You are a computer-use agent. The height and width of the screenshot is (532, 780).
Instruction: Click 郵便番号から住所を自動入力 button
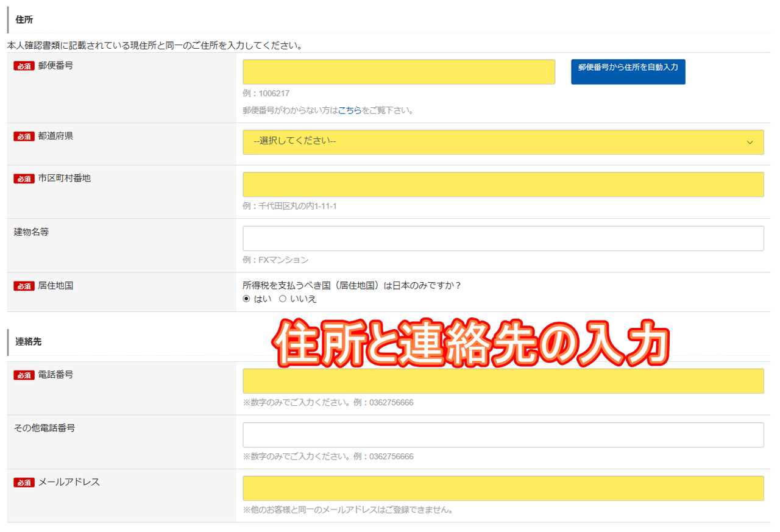(628, 72)
